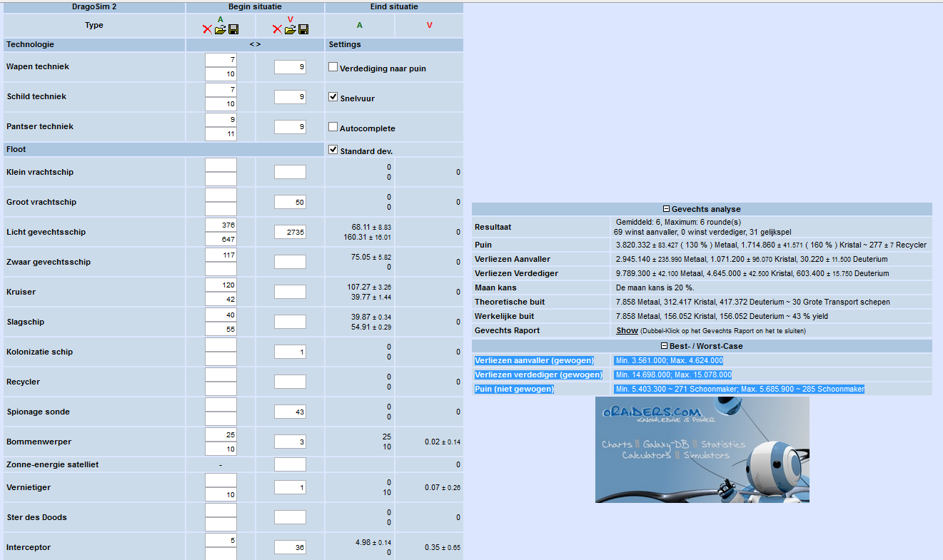The width and height of the screenshot is (943, 560).
Task: Collapse the 'Gevechts analyse' section
Action: coord(666,209)
